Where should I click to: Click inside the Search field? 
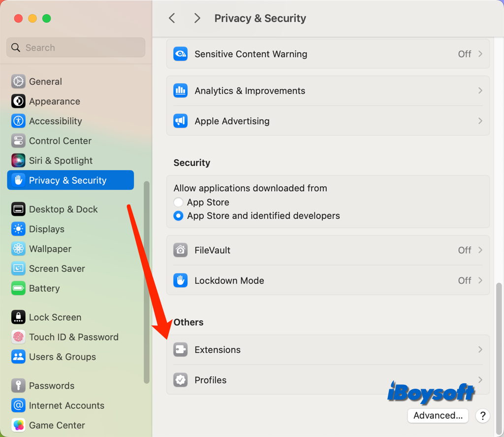click(75, 47)
